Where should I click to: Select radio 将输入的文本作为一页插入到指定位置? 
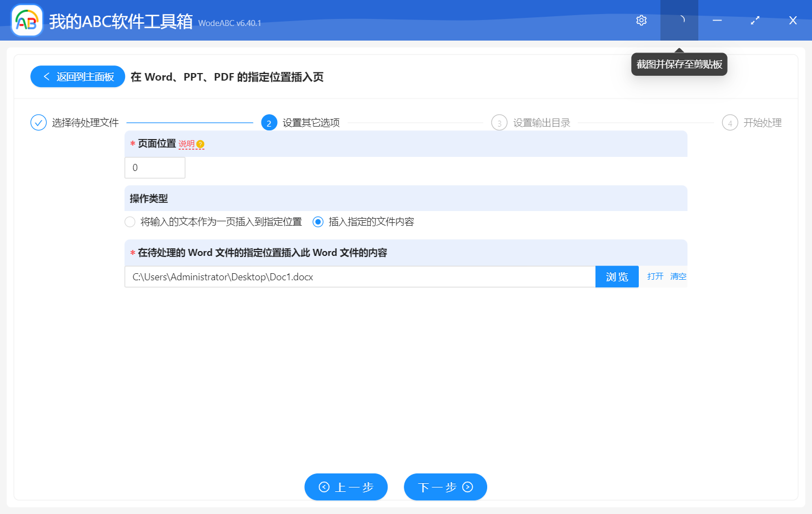130,222
